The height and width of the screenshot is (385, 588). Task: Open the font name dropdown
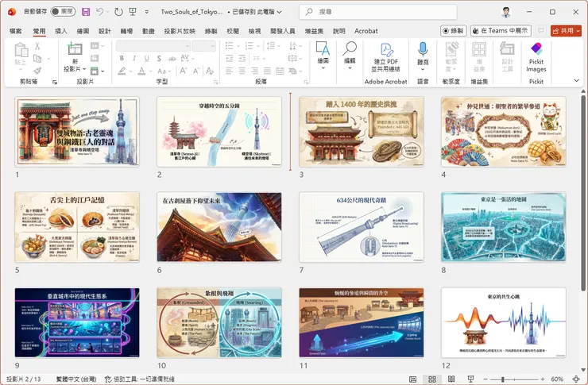pos(187,46)
